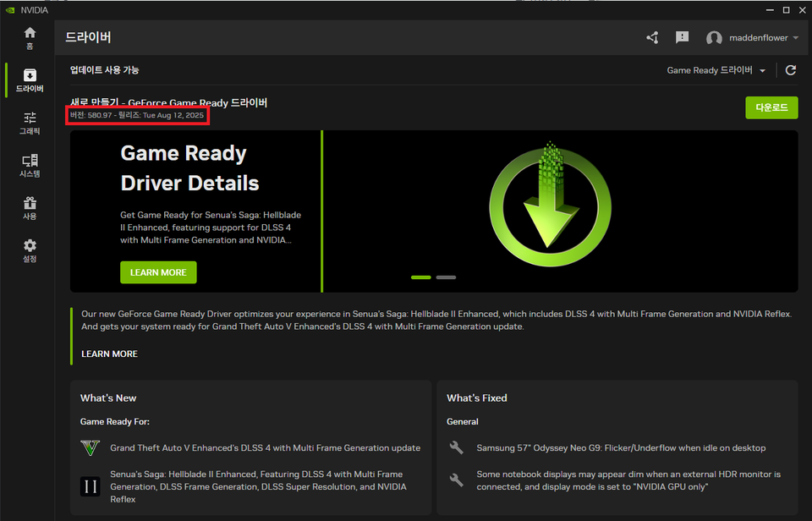Click the Some notebook displays may appear dim entry

point(628,480)
